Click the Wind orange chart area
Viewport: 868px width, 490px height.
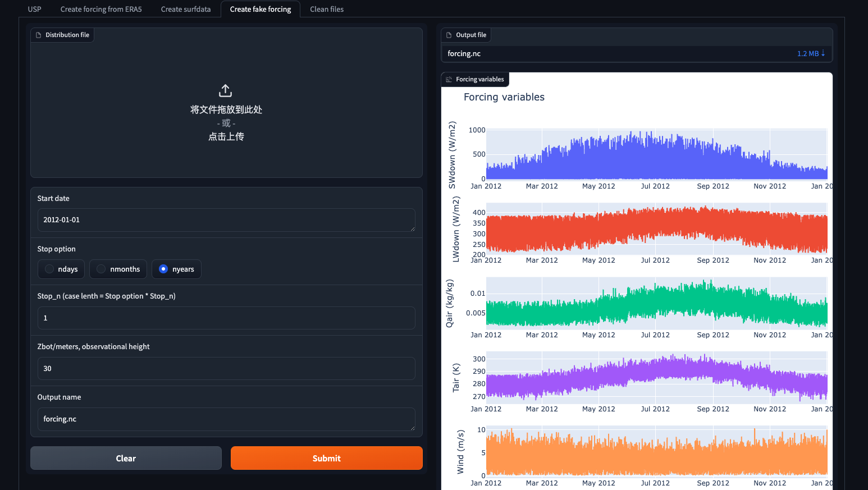pos(657,452)
